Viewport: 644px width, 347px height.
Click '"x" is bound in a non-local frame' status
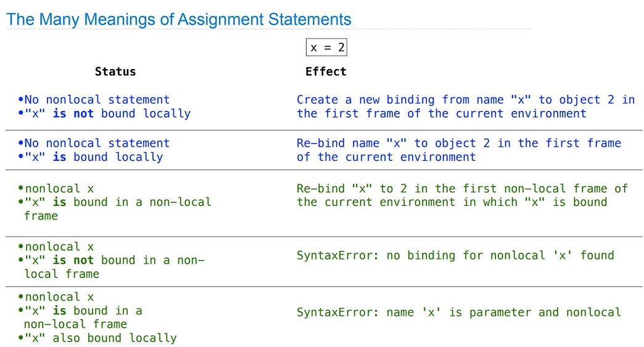115,209
